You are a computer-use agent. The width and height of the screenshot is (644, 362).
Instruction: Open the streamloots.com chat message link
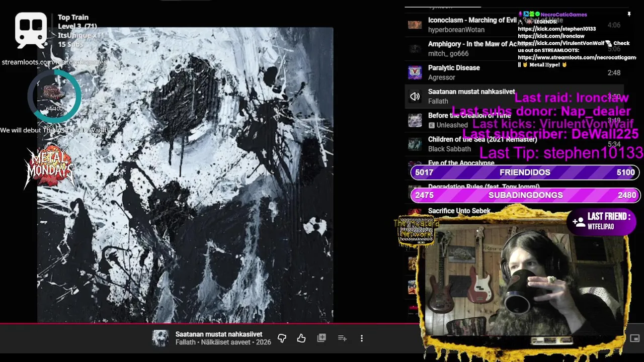click(577, 58)
